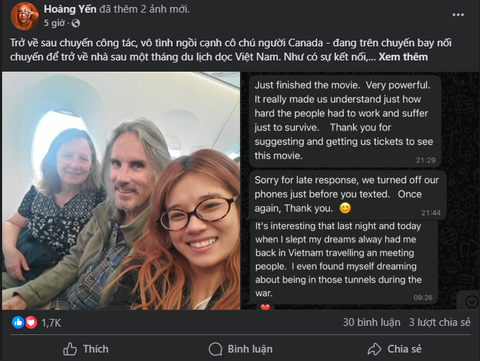Select the Chia sẻ share button

(x=394, y=349)
